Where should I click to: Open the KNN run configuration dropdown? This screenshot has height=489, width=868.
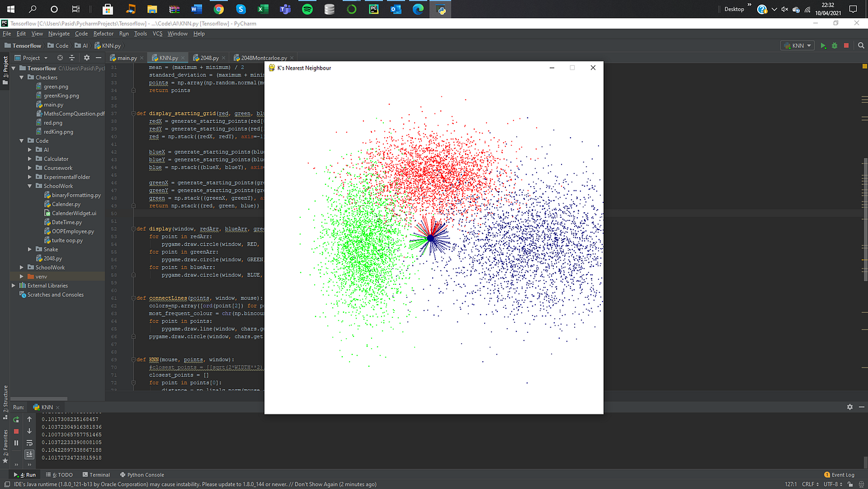[797, 45]
